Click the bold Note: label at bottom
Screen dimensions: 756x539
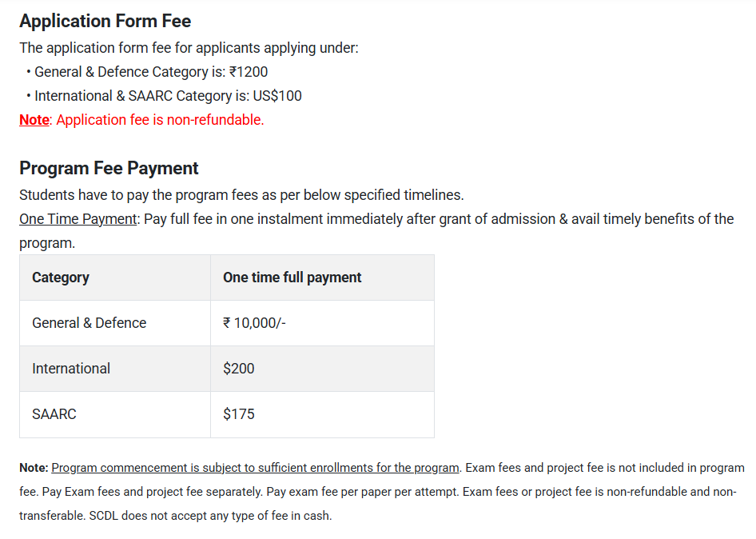coord(34,468)
